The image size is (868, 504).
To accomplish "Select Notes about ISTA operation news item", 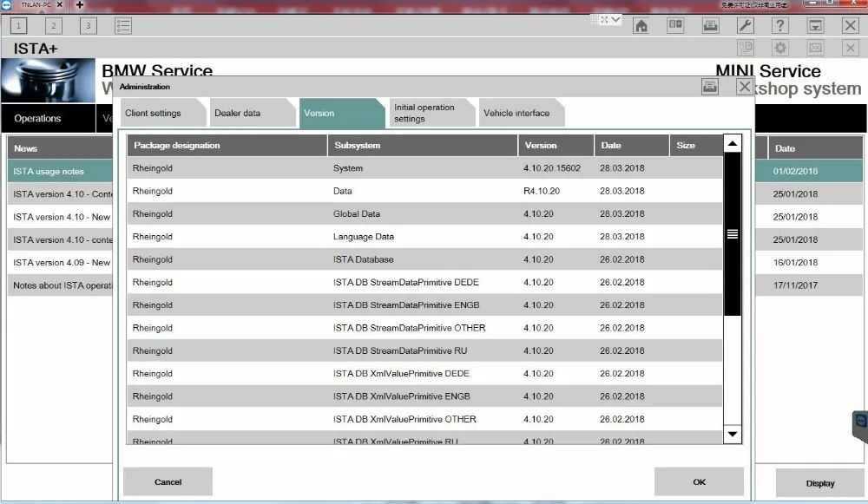I will 61,285.
